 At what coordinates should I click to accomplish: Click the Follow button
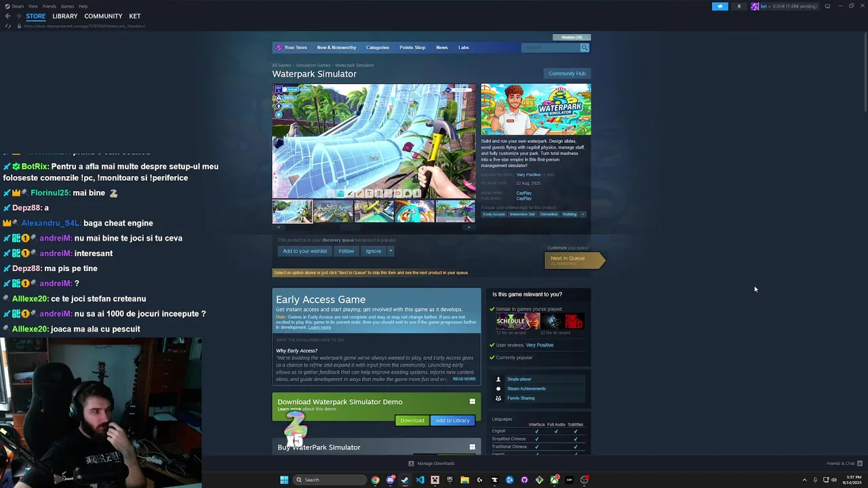[x=346, y=251]
